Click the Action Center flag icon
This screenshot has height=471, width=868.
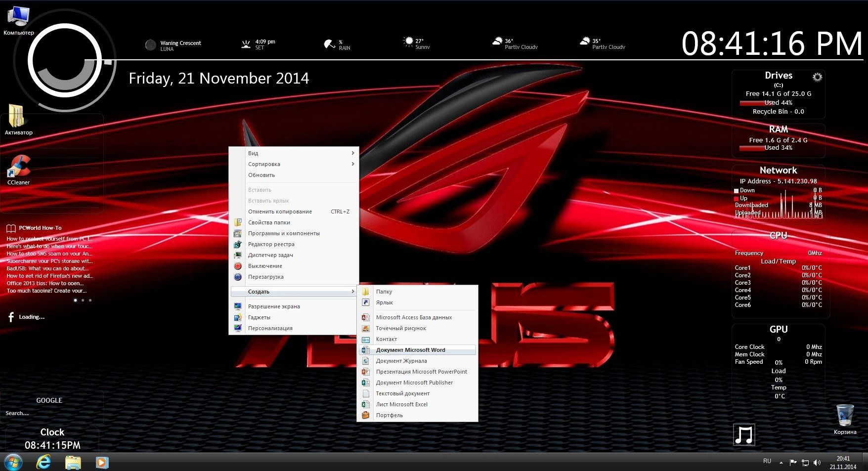(793, 463)
